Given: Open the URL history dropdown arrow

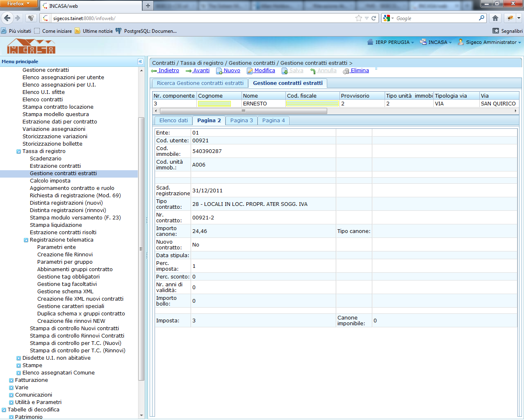Looking at the screenshot, I should [x=367, y=18].
